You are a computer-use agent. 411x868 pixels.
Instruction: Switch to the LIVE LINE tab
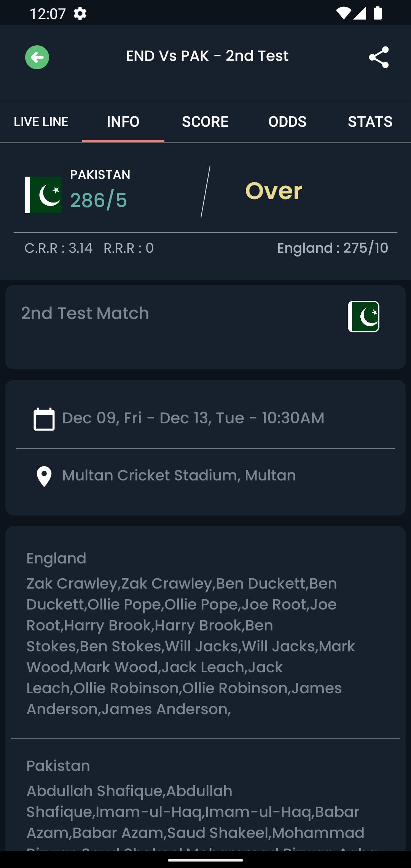(x=41, y=122)
